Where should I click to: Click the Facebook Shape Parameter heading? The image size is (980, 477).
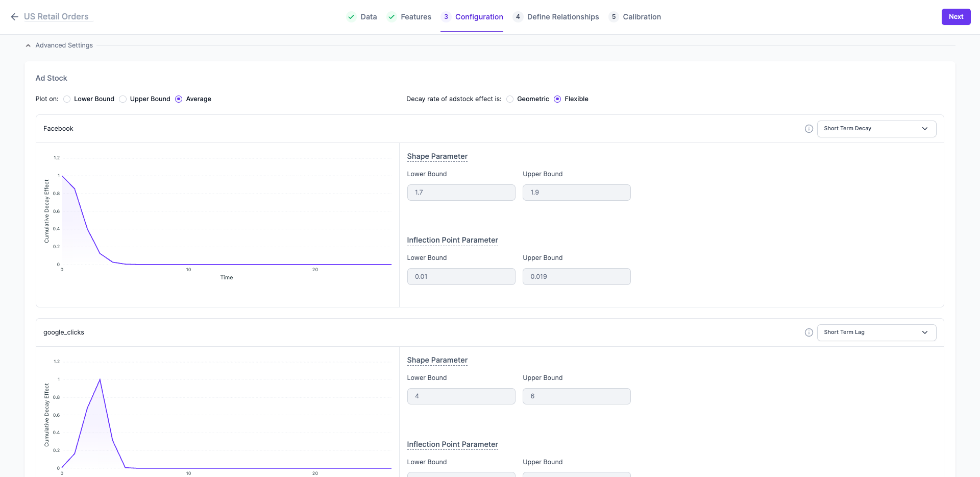pyautogui.click(x=437, y=156)
